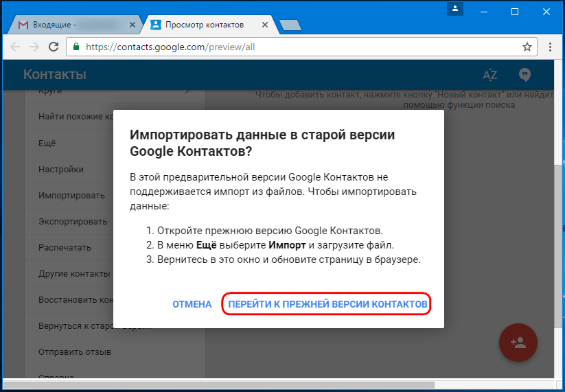Minimize the Chrome window
Viewport: 565px width, 392px height.
click(x=484, y=12)
